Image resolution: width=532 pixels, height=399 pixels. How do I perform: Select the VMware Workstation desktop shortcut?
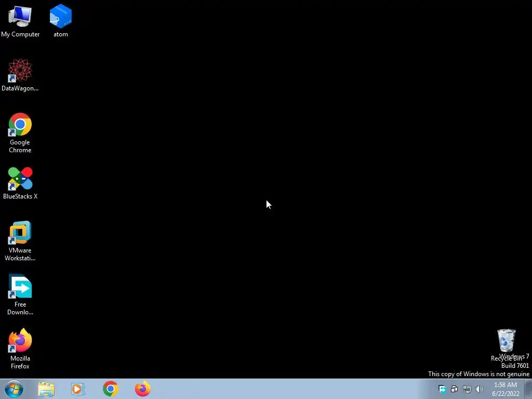tap(20, 241)
